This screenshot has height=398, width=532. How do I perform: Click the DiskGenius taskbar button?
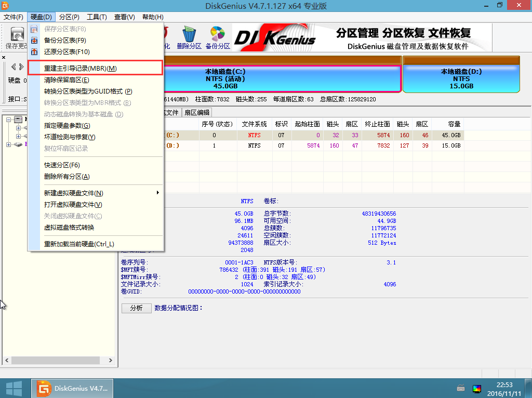pyautogui.click(x=72, y=389)
